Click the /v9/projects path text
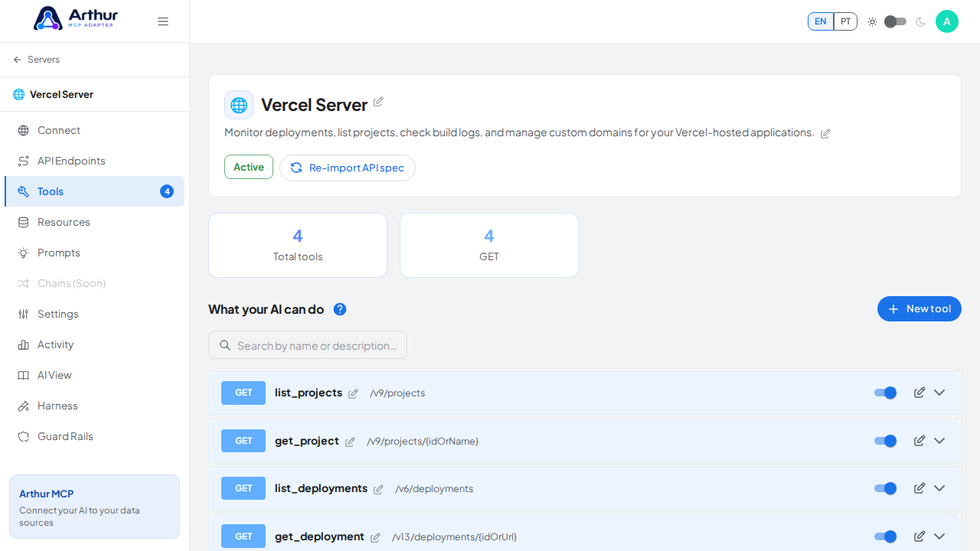980x551 pixels. point(397,393)
